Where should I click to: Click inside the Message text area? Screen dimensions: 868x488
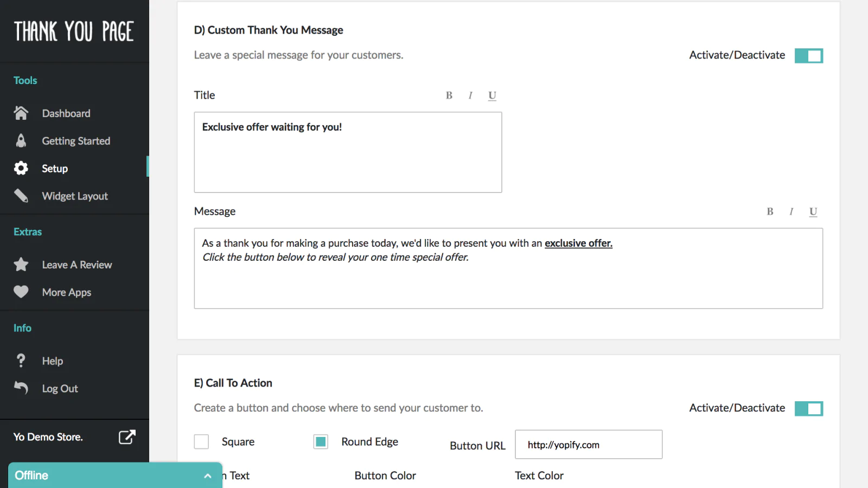coord(508,268)
